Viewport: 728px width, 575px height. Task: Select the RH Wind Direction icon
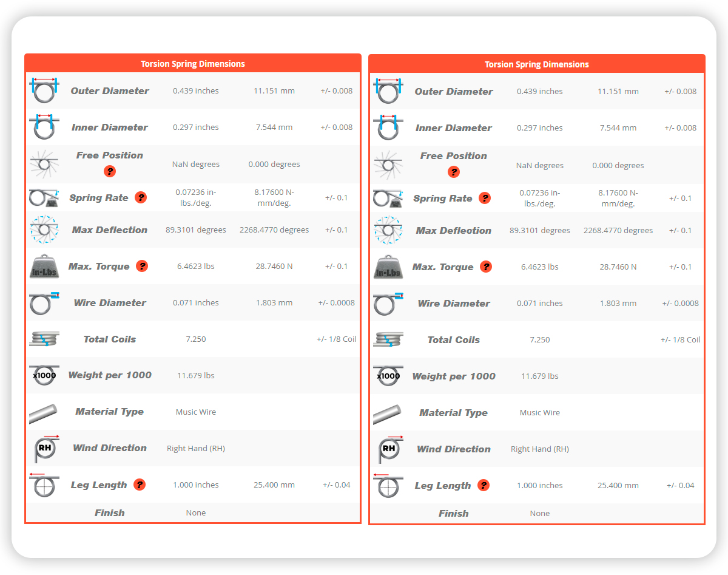click(x=44, y=448)
